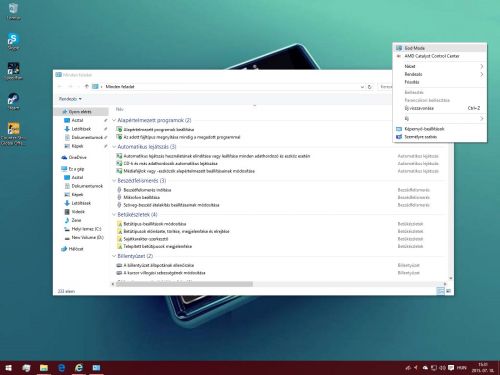Open File Explorer from the taskbar

(x=44, y=368)
